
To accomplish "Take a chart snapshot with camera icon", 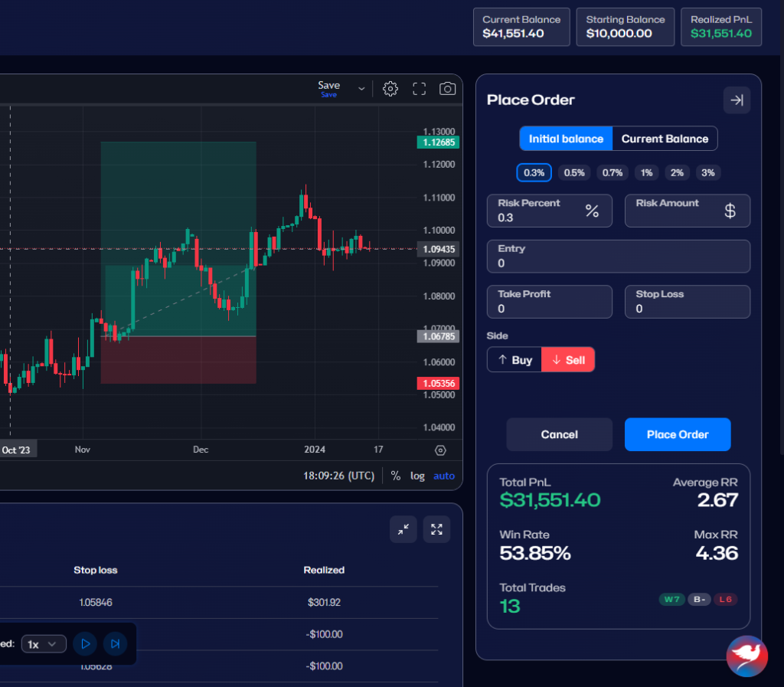I will 447,89.
